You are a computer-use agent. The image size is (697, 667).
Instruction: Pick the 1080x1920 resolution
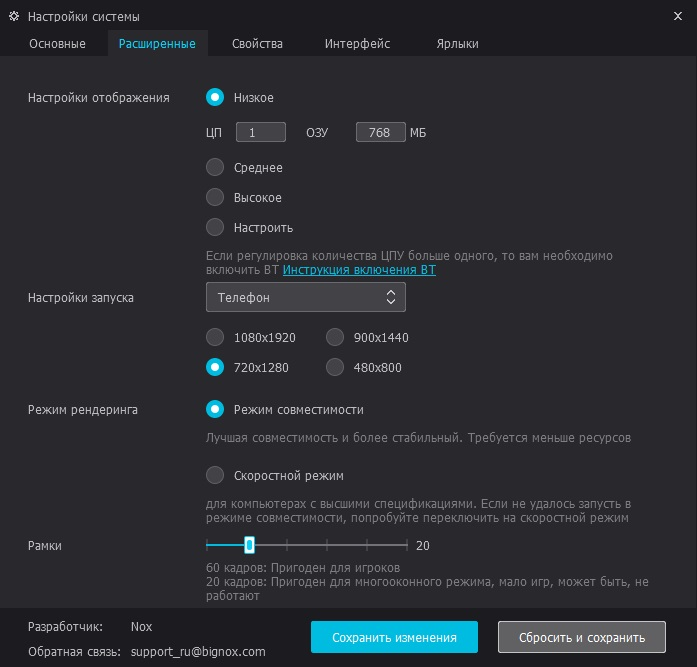(x=215, y=337)
